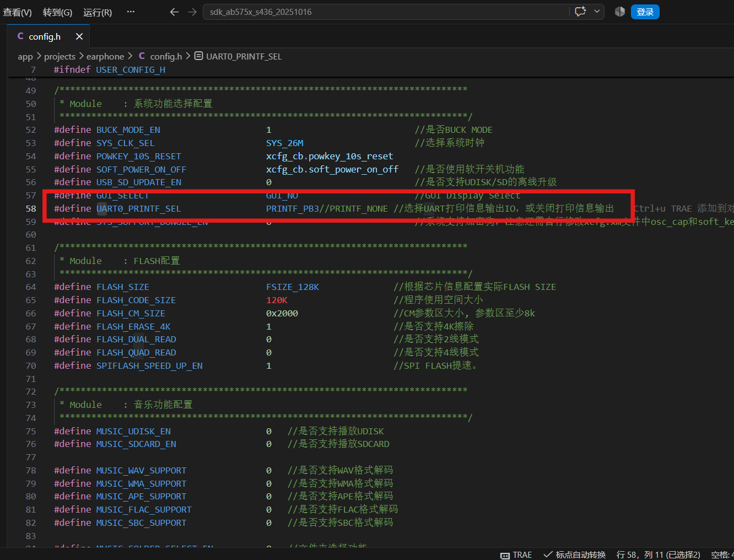Click BUCK_MODE_EN define name
The height and width of the screenshot is (560, 734).
pyautogui.click(x=128, y=130)
